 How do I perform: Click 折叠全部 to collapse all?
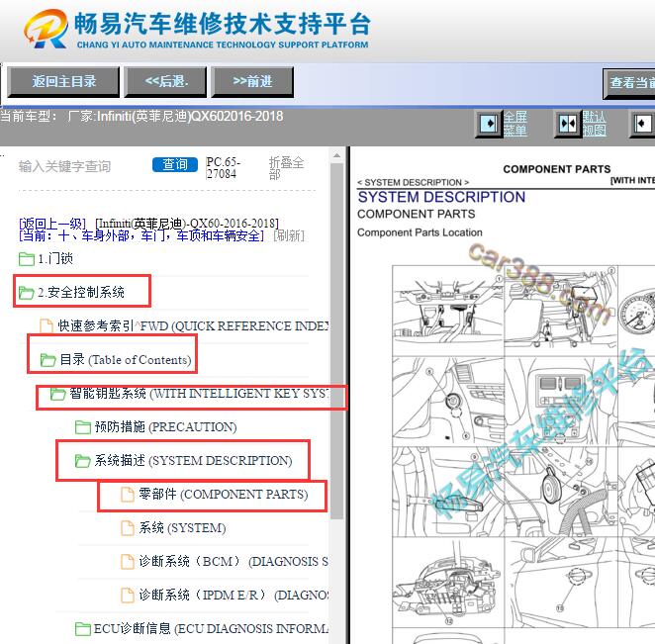coord(286,168)
